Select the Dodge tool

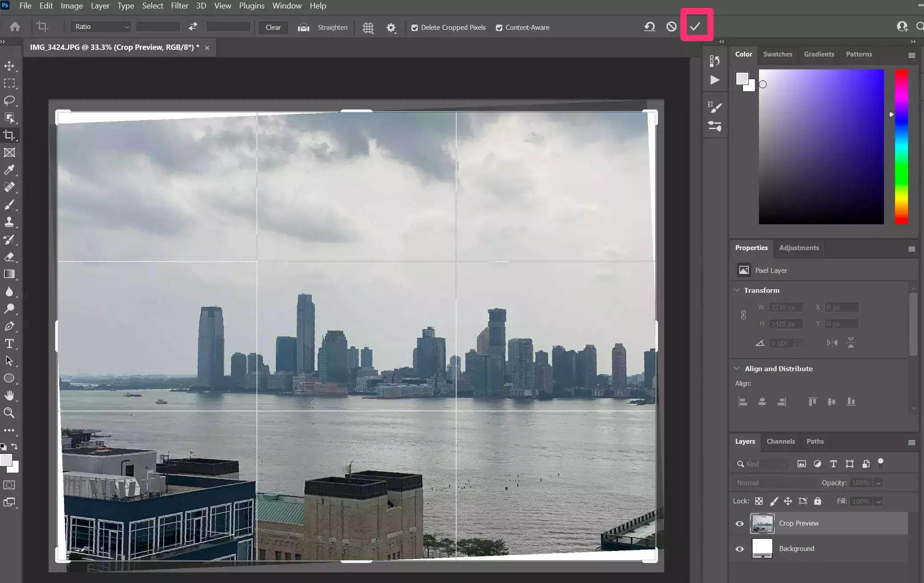tap(9, 309)
